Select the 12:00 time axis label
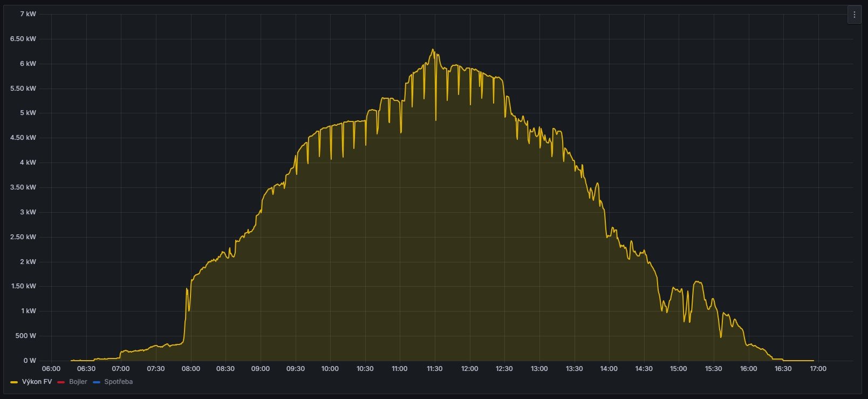868x399 pixels. 469,369
